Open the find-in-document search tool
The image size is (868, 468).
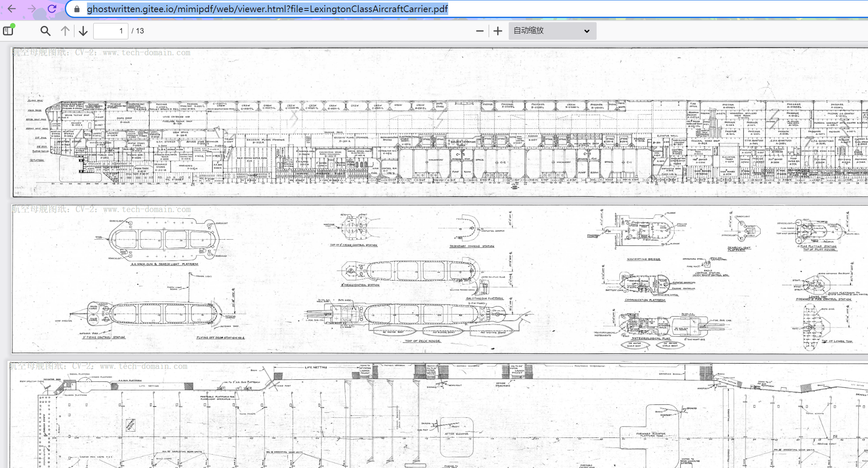[x=45, y=31]
